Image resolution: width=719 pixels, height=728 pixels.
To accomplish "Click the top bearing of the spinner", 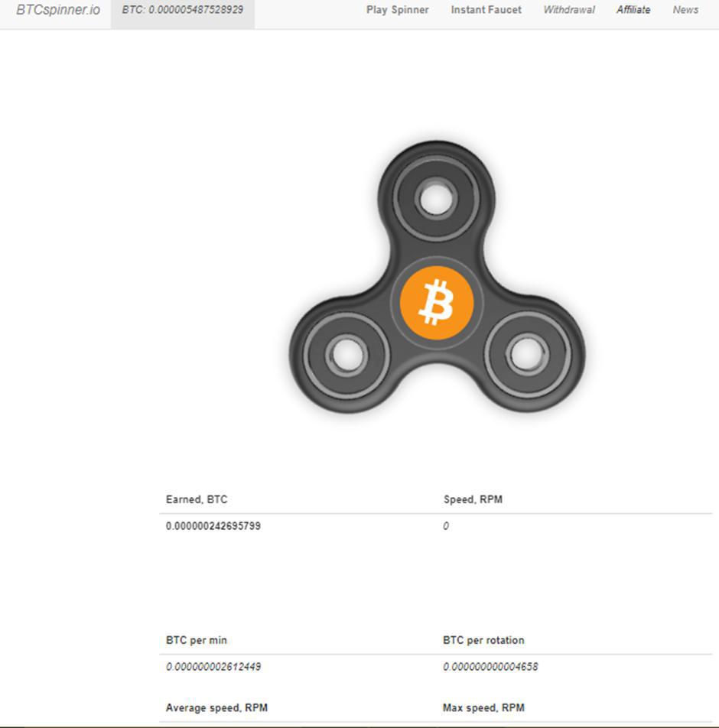I will (436, 199).
